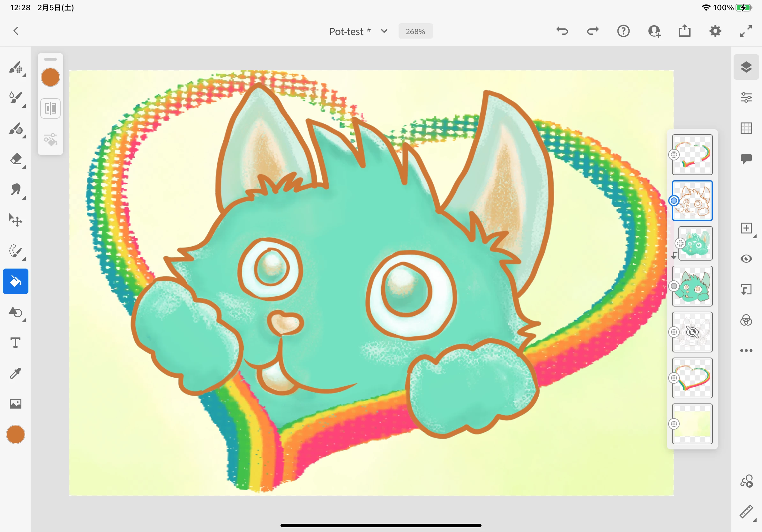The image size is (762, 532).
Task: Open the orange foreground color chip
Action: click(x=15, y=434)
